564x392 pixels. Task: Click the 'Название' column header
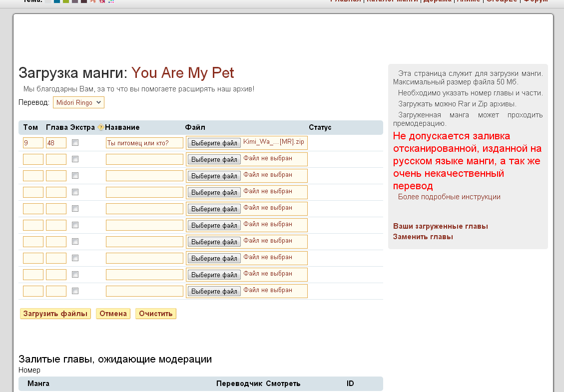pos(122,127)
